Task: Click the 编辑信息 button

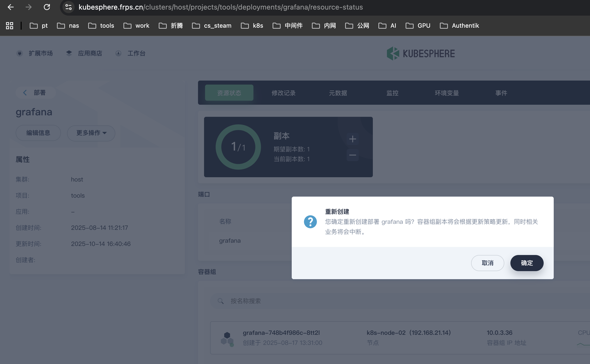Action: [x=38, y=133]
